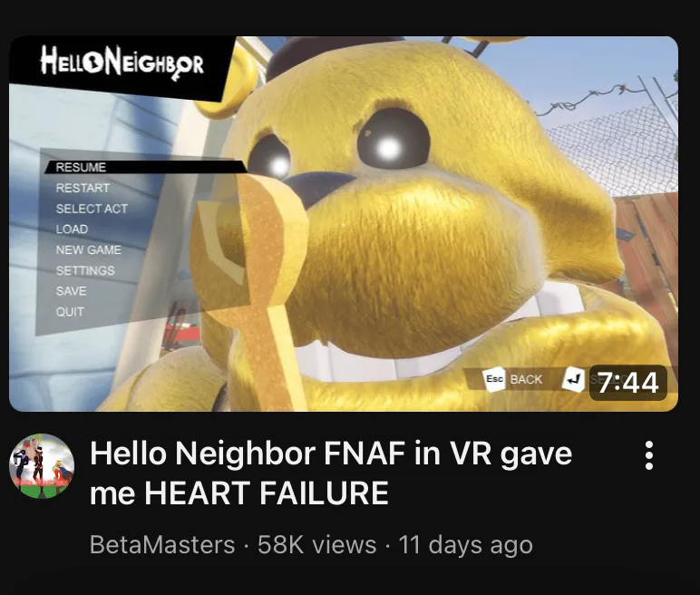Select RESUME in the pause menu
Image resolution: width=700 pixels, height=595 pixels.
(81, 167)
